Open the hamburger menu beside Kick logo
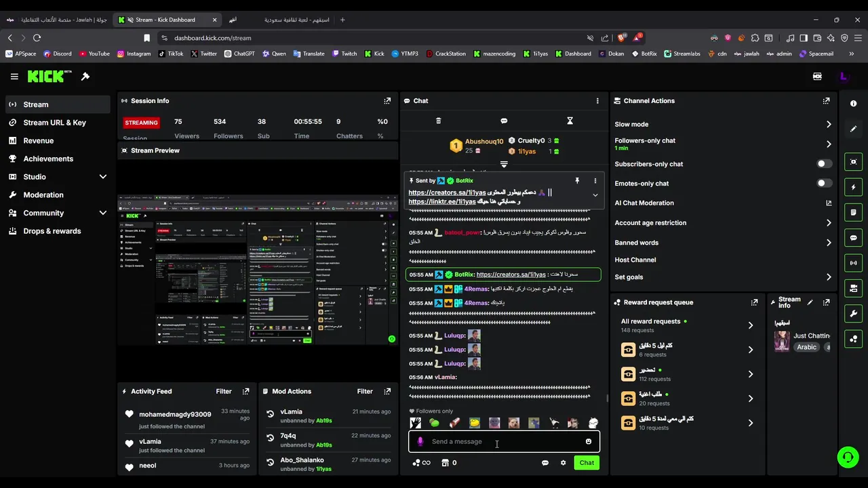Image resolution: width=868 pixels, height=488 pixels. coord(14,77)
